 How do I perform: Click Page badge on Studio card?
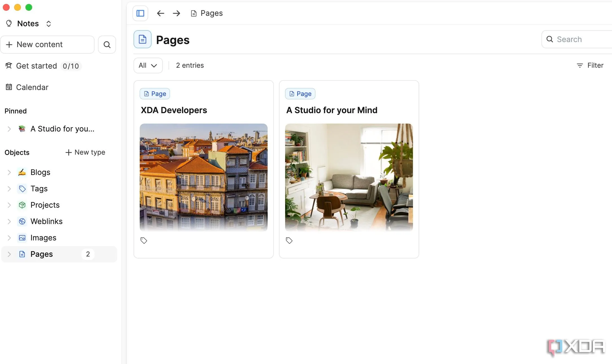coord(300,94)
